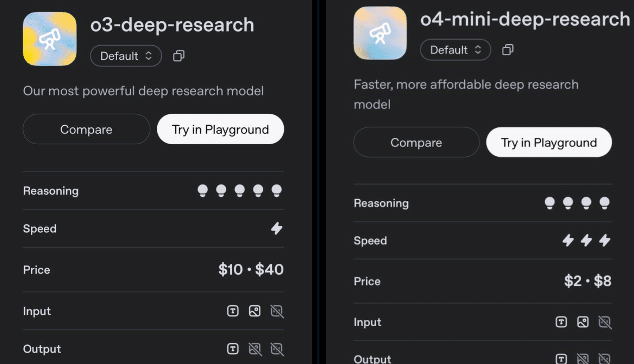
Task: Try o4-mini-deep-research in Playground
Action: [549, 143]
